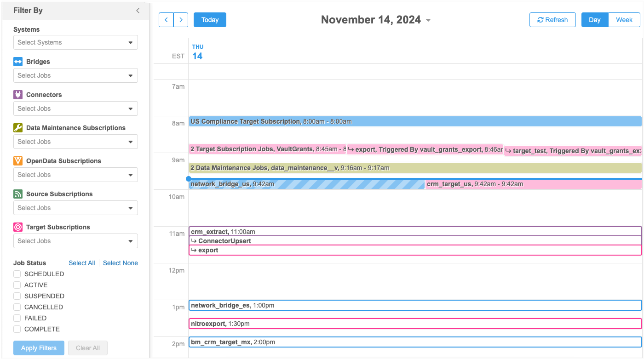Enable the SCHEDULED status checkbox
The width and height of the screenshot is (644, 359).
tap(17, 274)
